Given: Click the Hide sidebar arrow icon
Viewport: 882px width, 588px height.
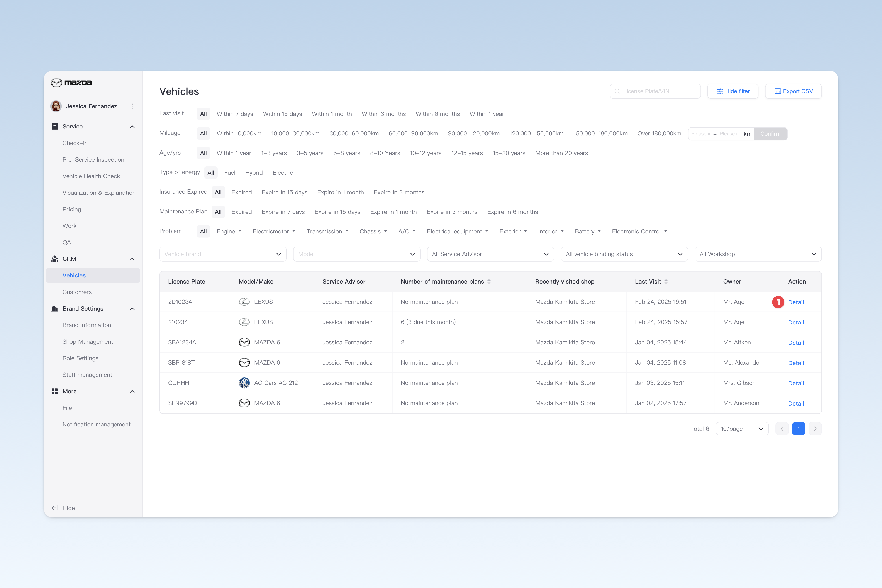Looking at the screenshot, I should (55, 508).
